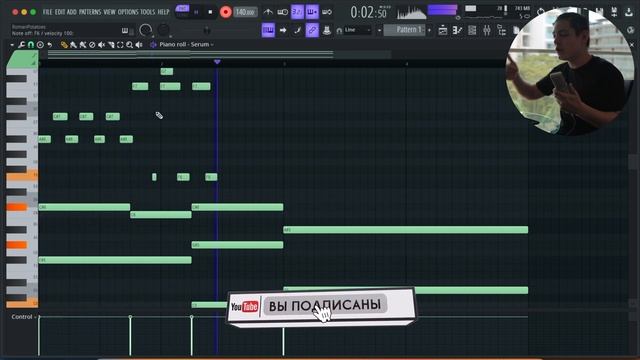Click the circular stamp icon beside the magnet
The height and width of the screenshot is (360, 640).
click(40, 44)
